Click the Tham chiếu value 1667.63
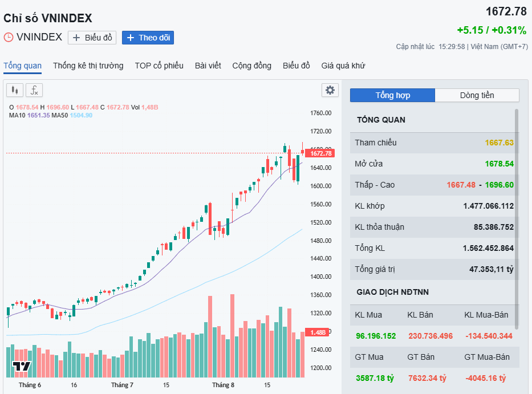This screenshot has width=532, height=394. (x=499, y=143)
